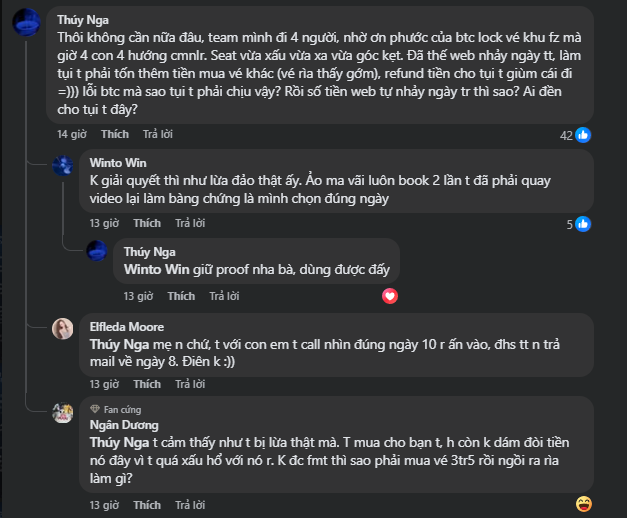Click heart reaction on Thúy Nga's reply

tap(391, 296)
